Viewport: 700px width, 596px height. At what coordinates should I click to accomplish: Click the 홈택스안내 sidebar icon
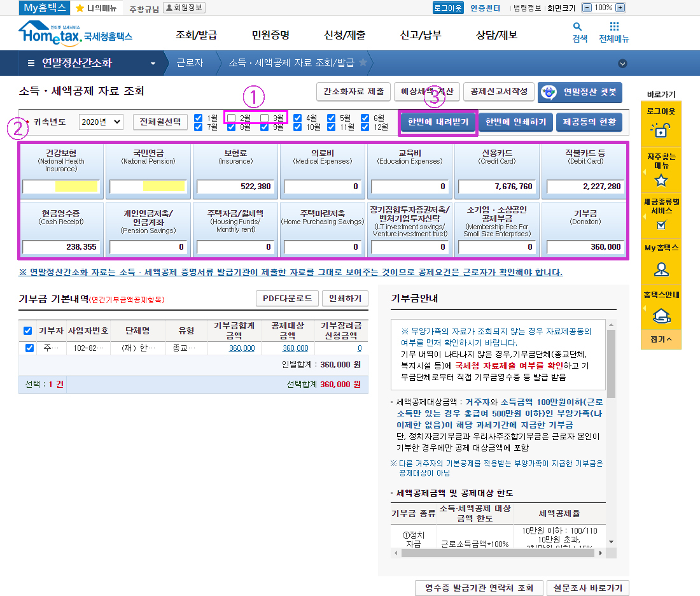(661, 315)
